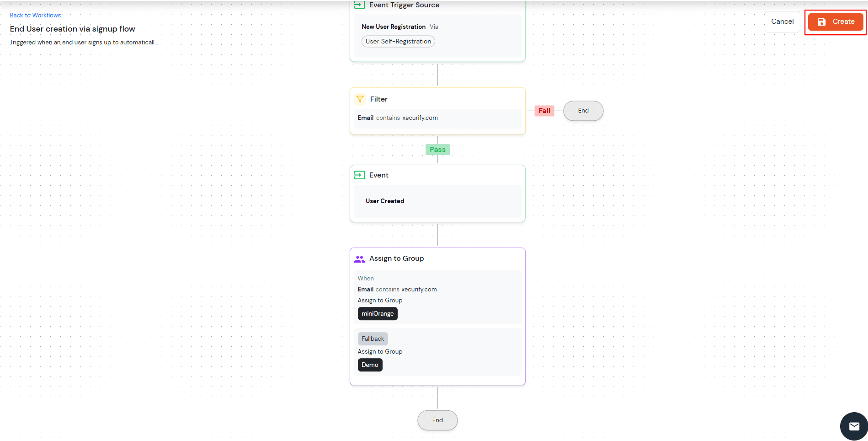The image size is (868, 441).
Task: Select the Demo fallback group tag
Action: pyautogui.click(x=370, y=365)
